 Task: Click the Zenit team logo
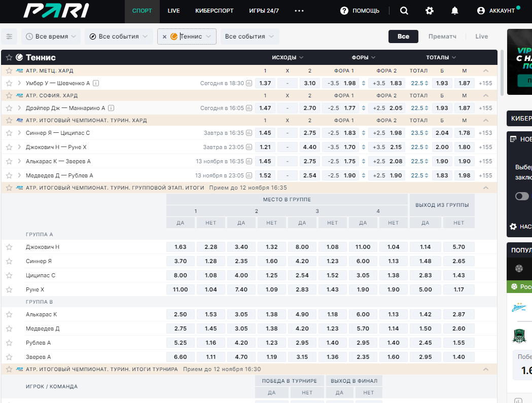point(519,307)
